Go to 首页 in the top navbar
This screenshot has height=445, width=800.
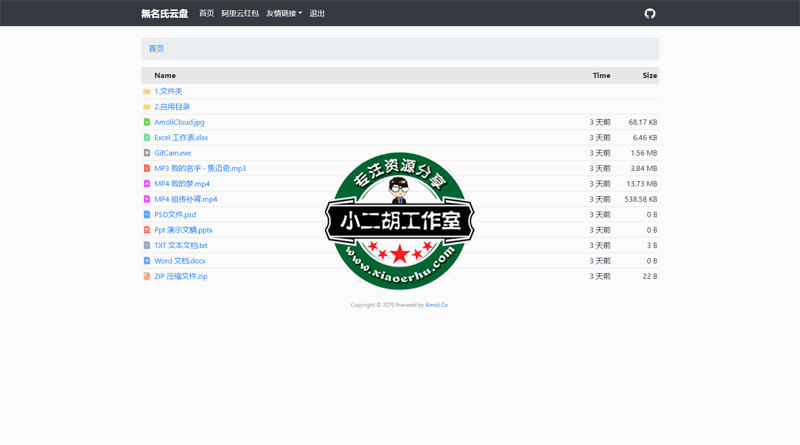[206, 14]
